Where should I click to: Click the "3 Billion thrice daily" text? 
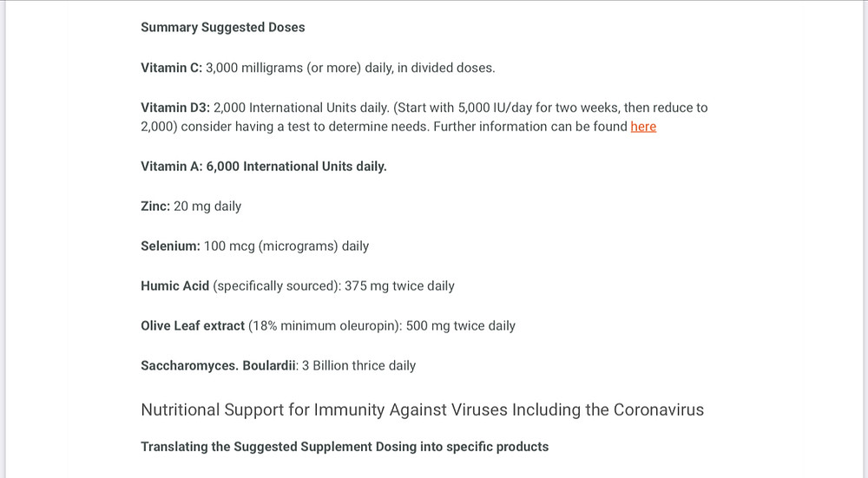coord(358,366)
